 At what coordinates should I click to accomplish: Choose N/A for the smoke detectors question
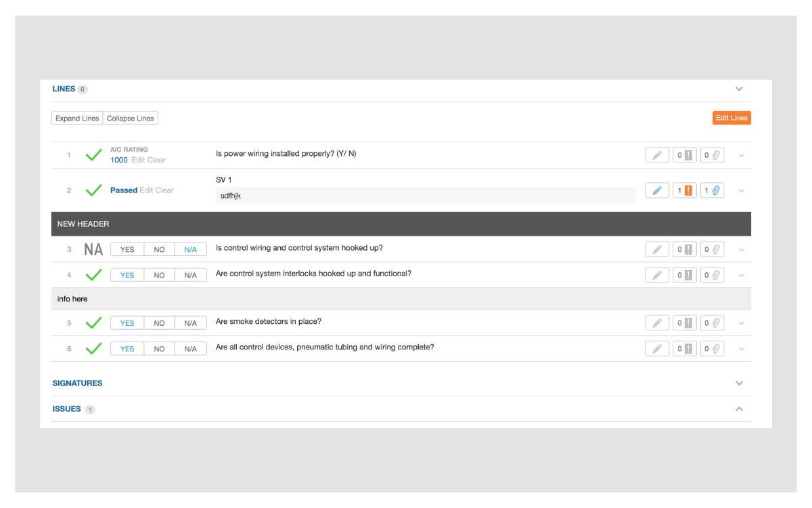point(190,323)
